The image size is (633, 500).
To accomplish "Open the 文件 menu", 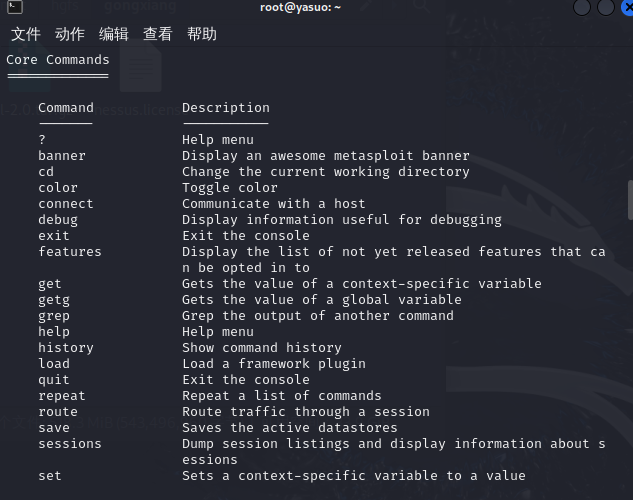I will [x=26, y=34].
